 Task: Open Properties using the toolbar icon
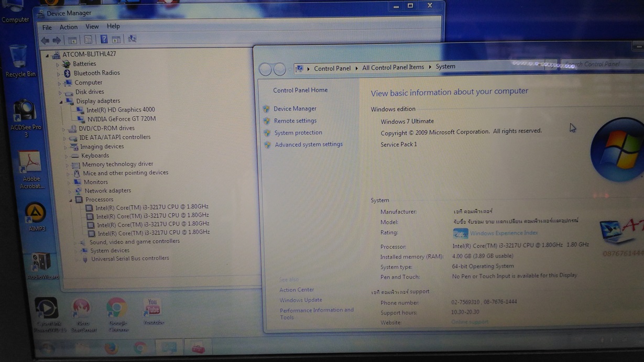click(88, 39)
